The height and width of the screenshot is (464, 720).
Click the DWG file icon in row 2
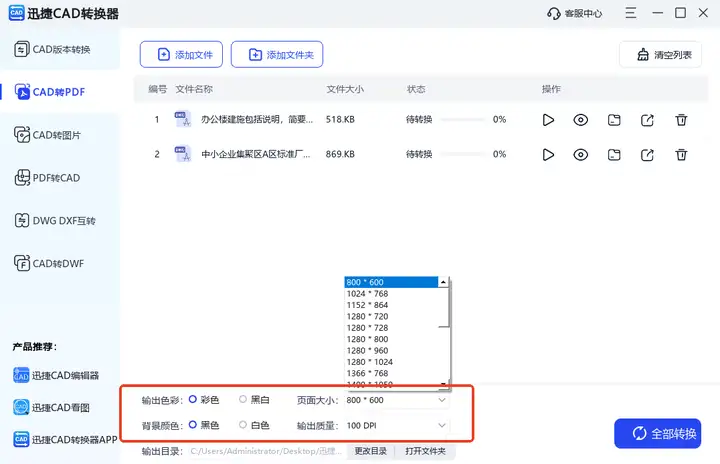182,154
